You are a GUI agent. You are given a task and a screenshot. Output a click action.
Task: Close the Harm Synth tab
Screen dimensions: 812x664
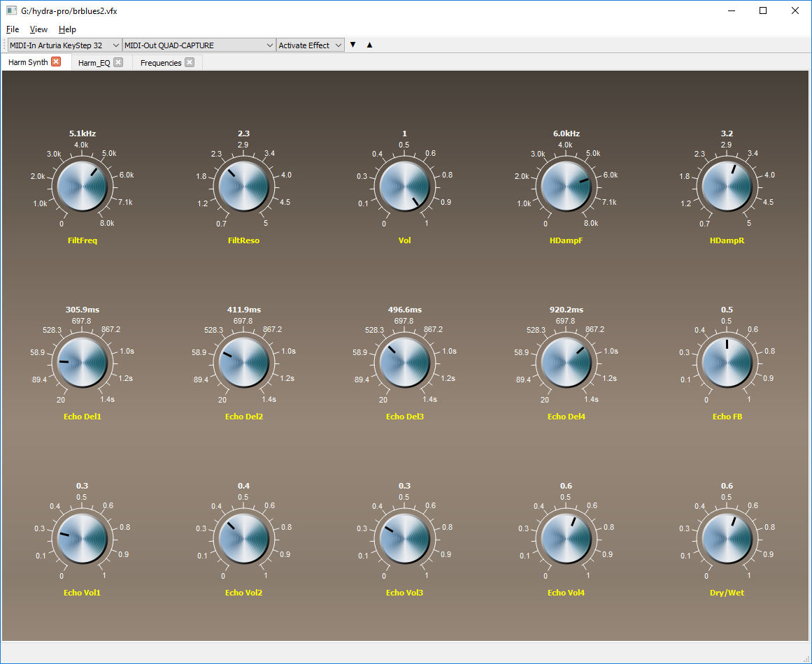56,62
